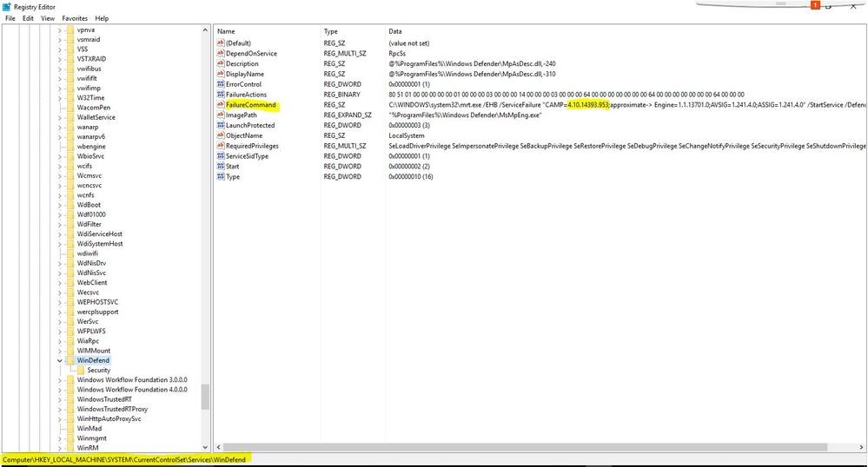Click the 0x00000010 (16) data value
This screenshot has width=868, height=467.
(x=411, y=177)
